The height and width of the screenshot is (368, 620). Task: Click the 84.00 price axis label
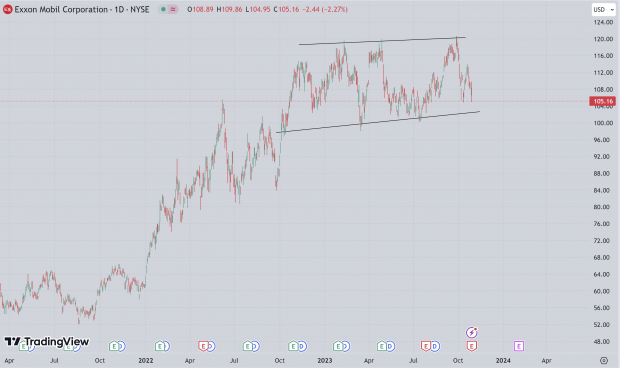click(x=603, y=190)
